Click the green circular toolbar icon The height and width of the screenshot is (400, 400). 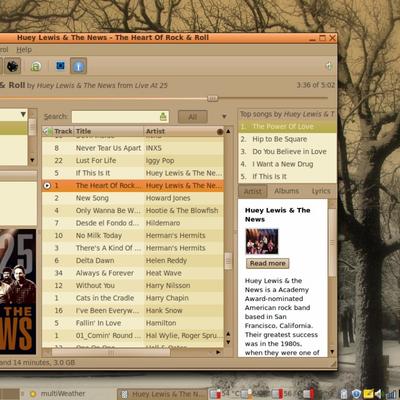[x=36, y=66]
